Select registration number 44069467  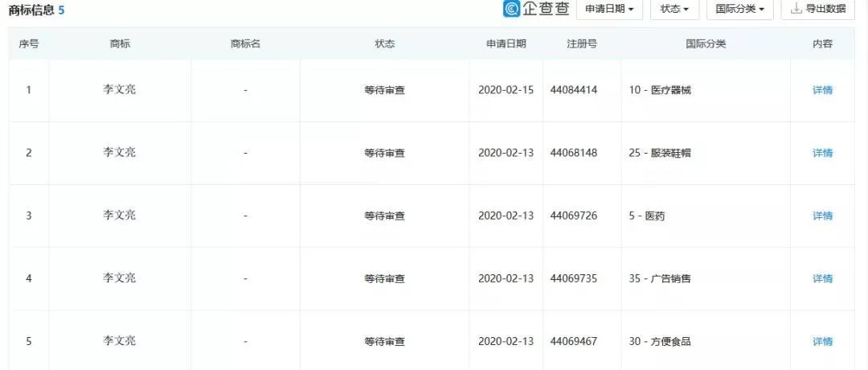(574, 341)
